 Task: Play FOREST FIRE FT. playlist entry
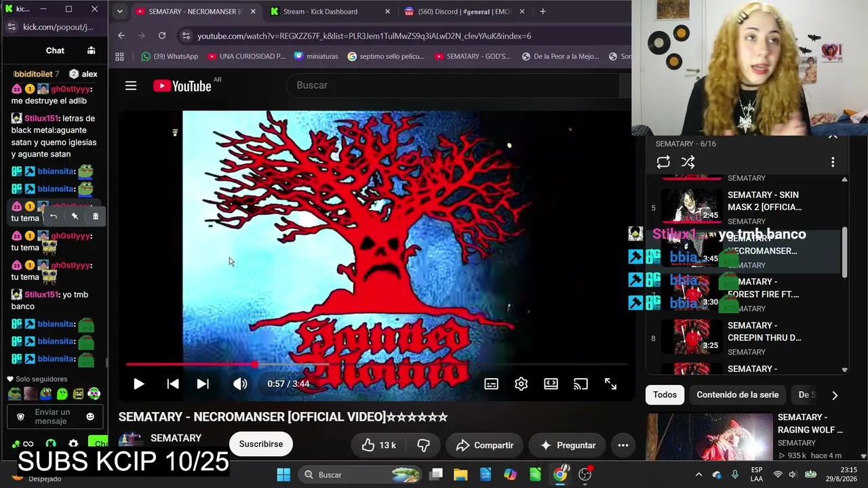coord(744,294)
